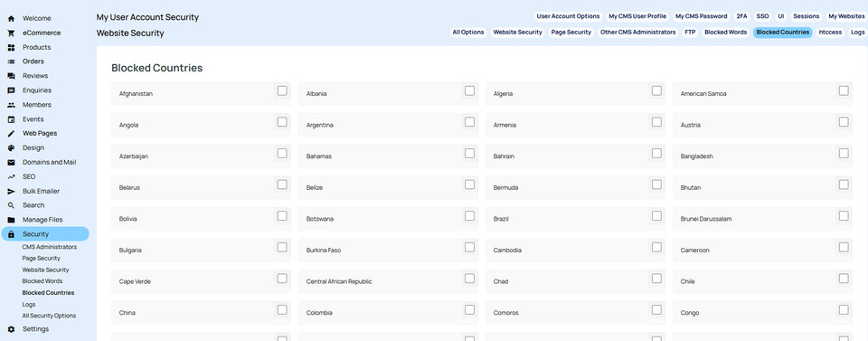The height and width of the screenshot is (341, 868).
Task: Open All Security Options in sidebar
Action: coord(49,316)
